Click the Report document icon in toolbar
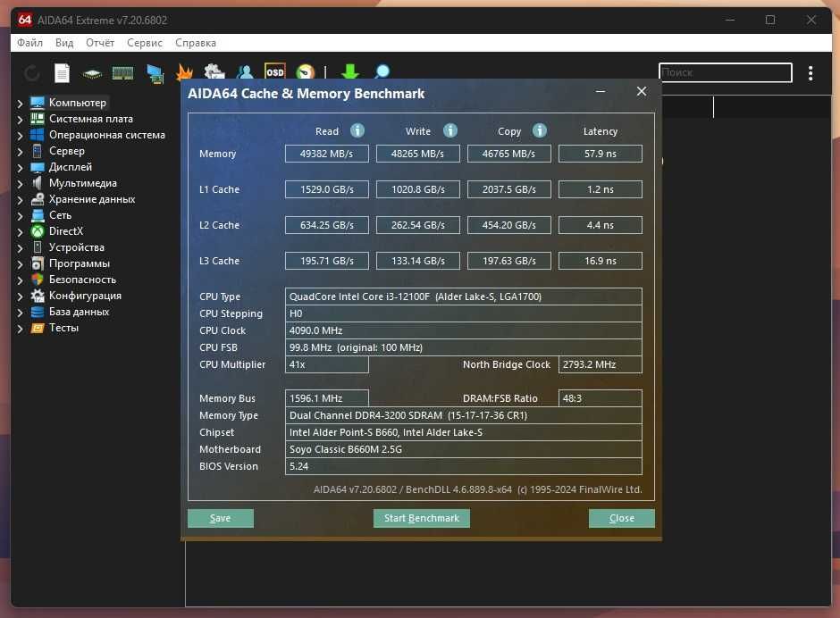 tap(62, 73)
